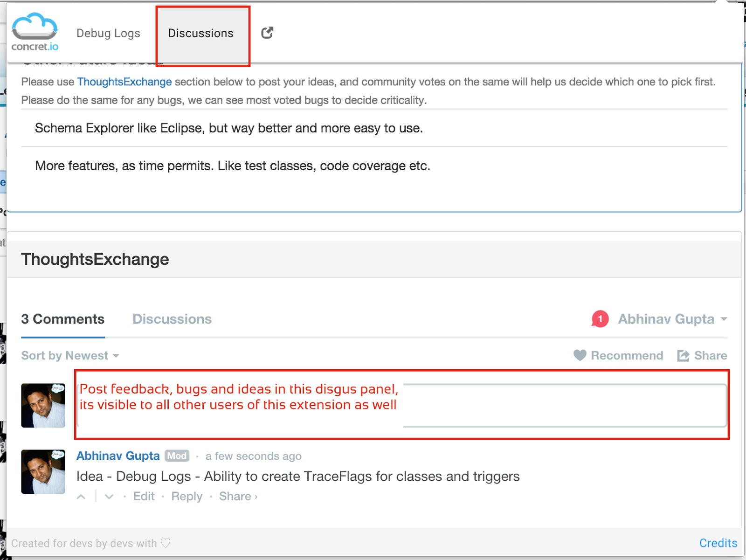Click the Recommend heart button
The width and height of the screenshot is (746, 560).
click(618, 355)
